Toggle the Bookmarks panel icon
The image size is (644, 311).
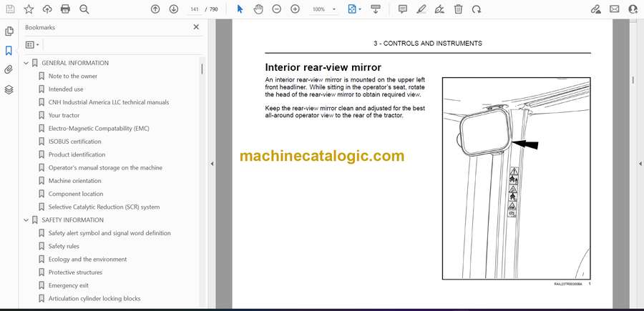[x=9, y=51]
